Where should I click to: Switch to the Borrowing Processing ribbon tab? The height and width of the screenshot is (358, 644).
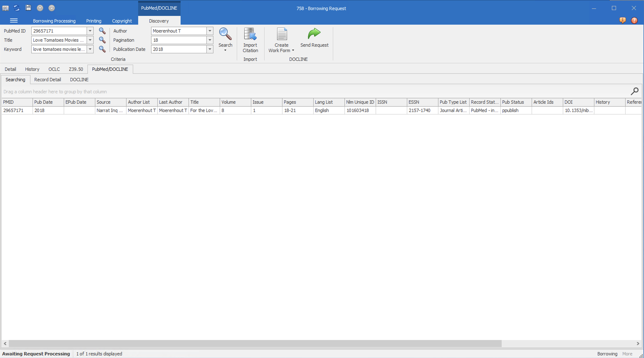click(x=54, y=21)
